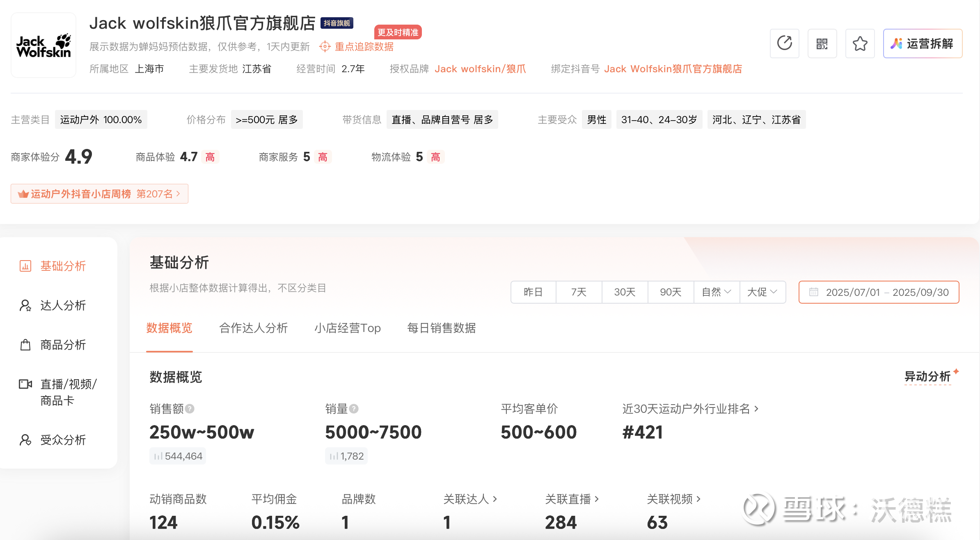This screenshot has width=980, height=540.
Task: Open 达人分析 in sidebar
Action: [62, 305]
